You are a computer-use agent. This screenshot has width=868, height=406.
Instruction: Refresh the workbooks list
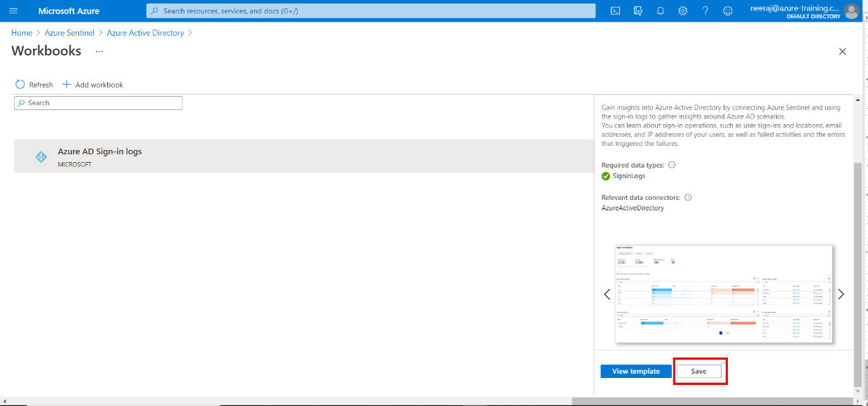coord(34,85)
